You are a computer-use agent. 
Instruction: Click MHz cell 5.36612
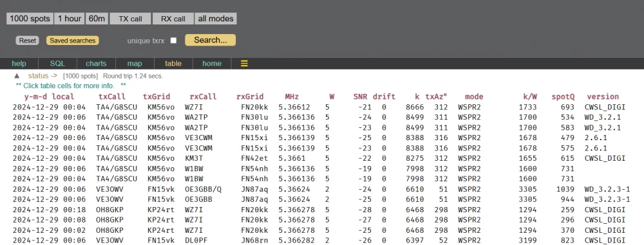pyautogui.click(x=294, y=107)
